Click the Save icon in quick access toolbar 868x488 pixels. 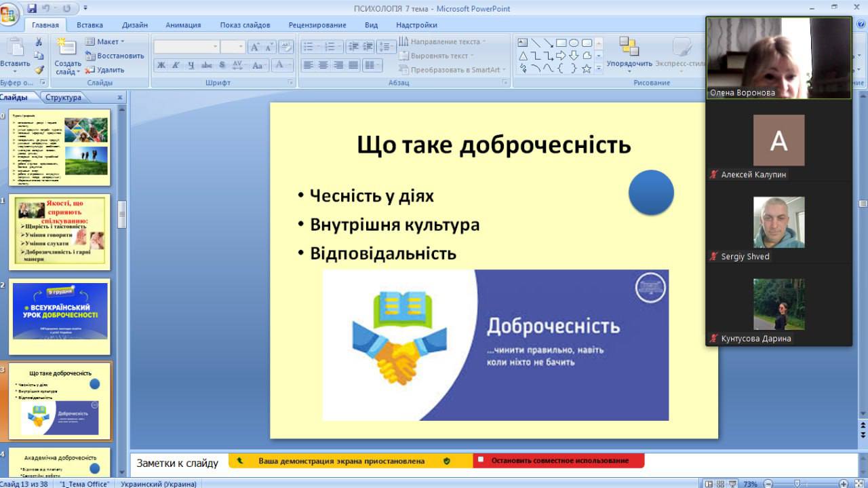33,9
